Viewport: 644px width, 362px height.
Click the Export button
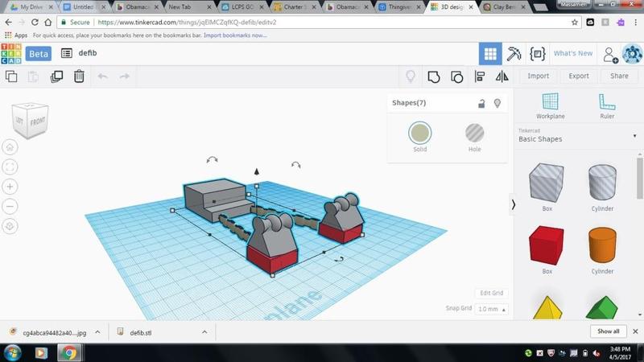pos(578,76)
